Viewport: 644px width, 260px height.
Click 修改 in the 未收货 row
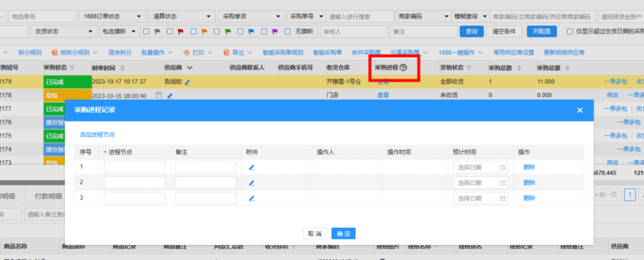click(612, 95)
